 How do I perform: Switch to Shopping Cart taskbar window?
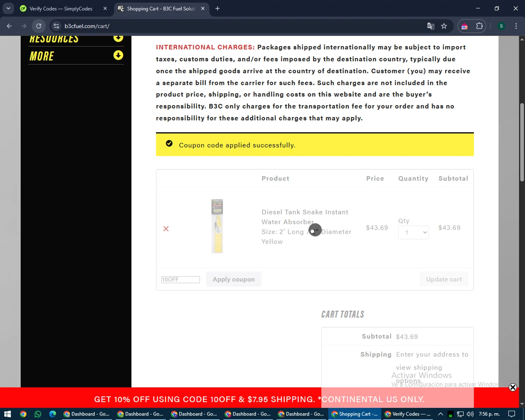point(355,414)
